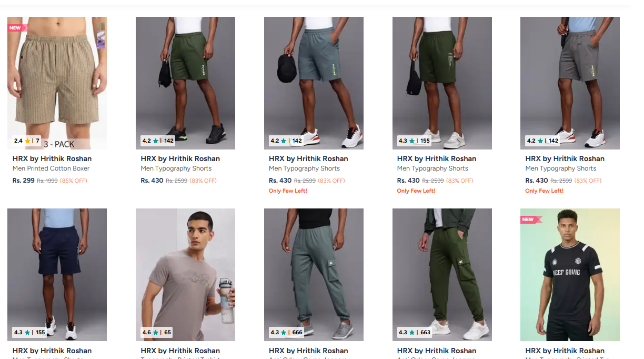Open the olive green cargo joggers image
The width and height of the screenshot is (644, 359).
click(x=442, y=275)
